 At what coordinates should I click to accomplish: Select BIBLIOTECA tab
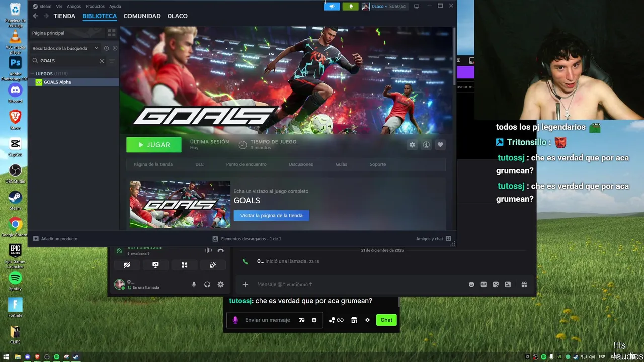(100, 16)
